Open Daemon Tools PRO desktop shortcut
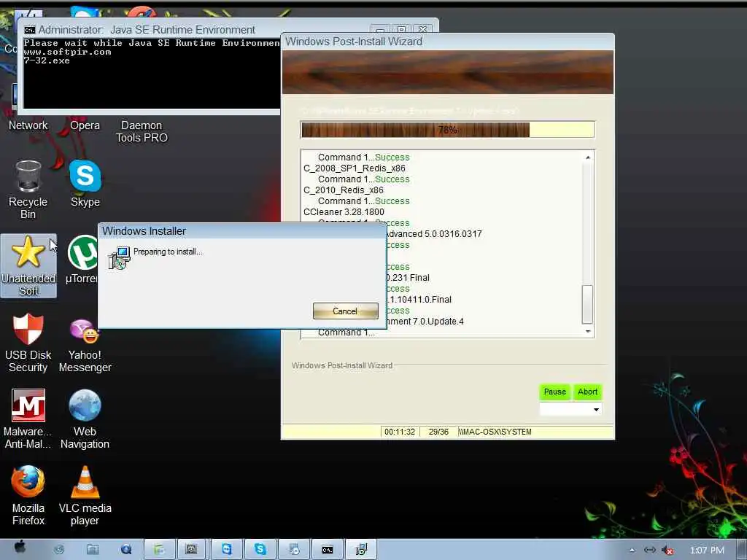This screenshot has height=560, width=747. pos(142,131)
